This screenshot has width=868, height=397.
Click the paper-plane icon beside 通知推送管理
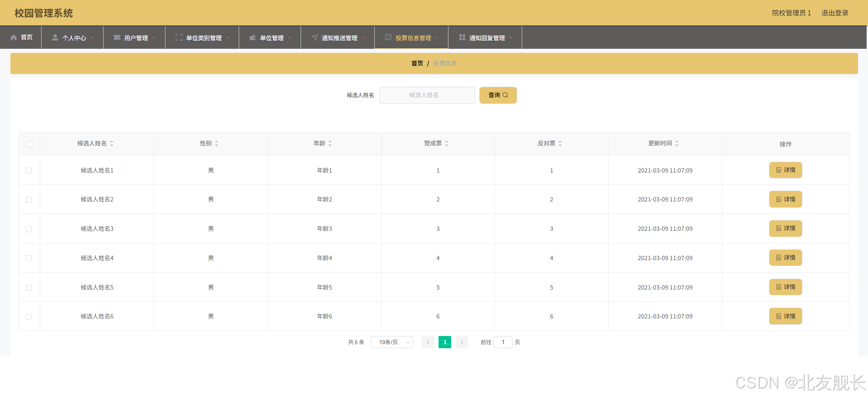(315, 37)
